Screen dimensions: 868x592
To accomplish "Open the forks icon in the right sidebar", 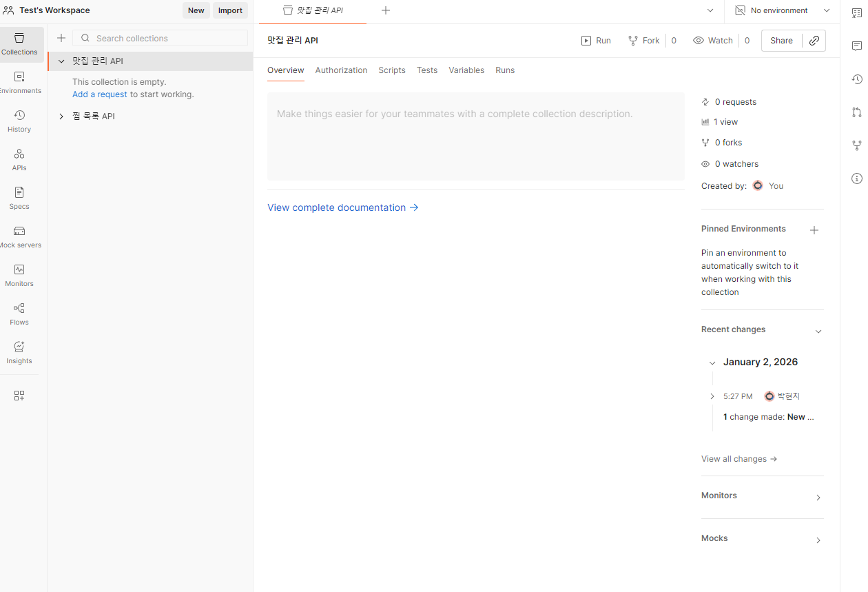I will (x=857, y=145).
